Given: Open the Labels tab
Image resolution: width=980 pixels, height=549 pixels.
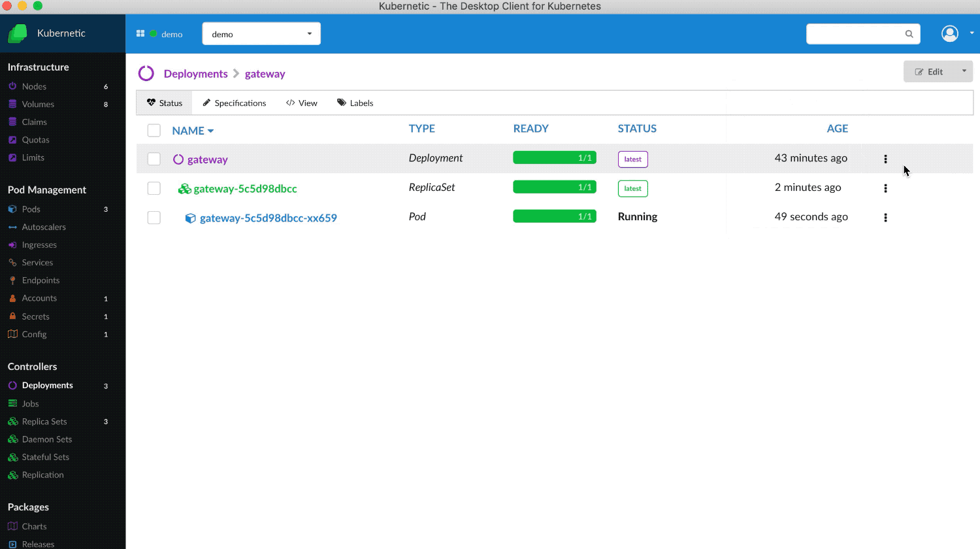Looking at the screenshot, I should click(x=355, y=103).
